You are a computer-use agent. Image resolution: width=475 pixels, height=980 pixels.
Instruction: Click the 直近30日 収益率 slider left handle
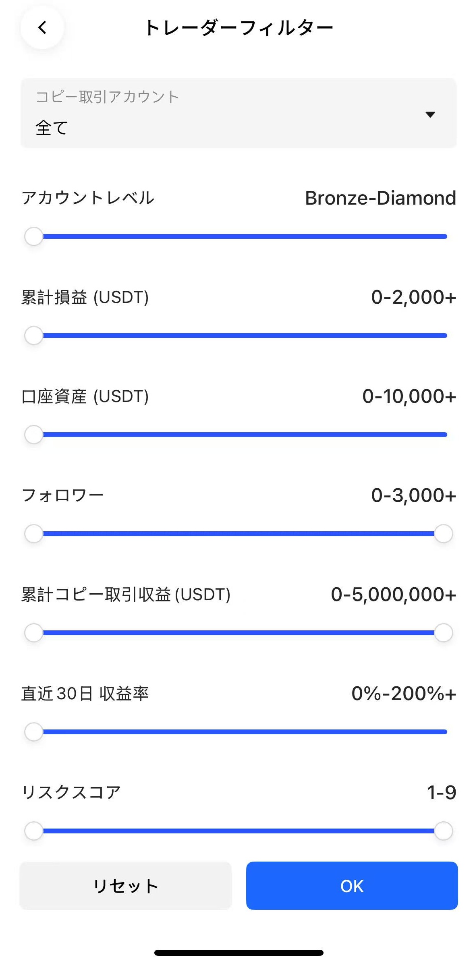34,732
